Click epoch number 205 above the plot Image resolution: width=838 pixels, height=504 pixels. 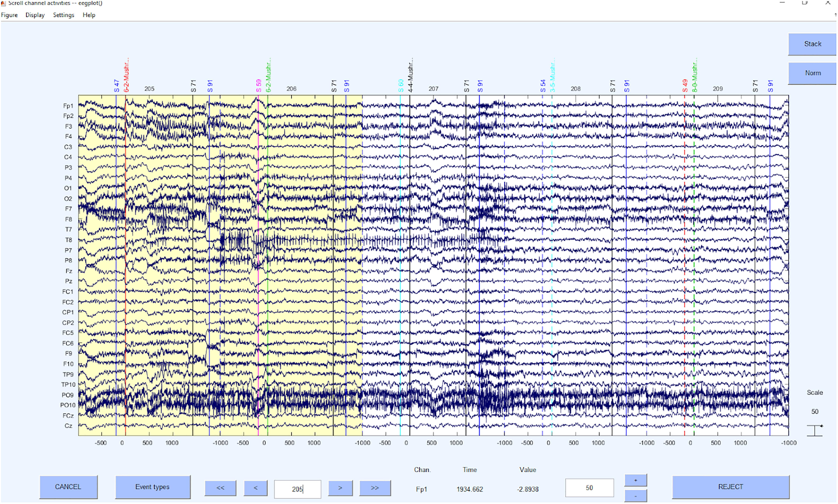pyautogui.click(x=149, y=89)
